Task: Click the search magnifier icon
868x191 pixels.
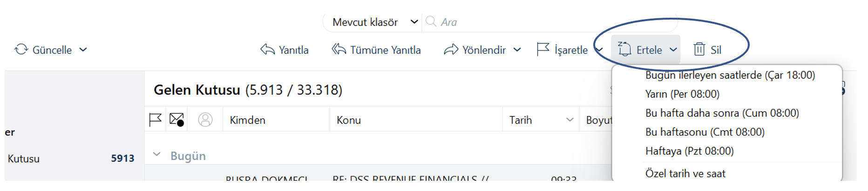Action: click(x=431, y=21)
